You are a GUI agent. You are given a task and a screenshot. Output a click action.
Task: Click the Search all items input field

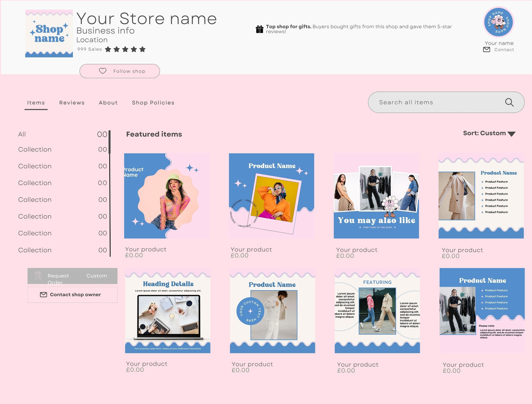click(x=423, y=102)
